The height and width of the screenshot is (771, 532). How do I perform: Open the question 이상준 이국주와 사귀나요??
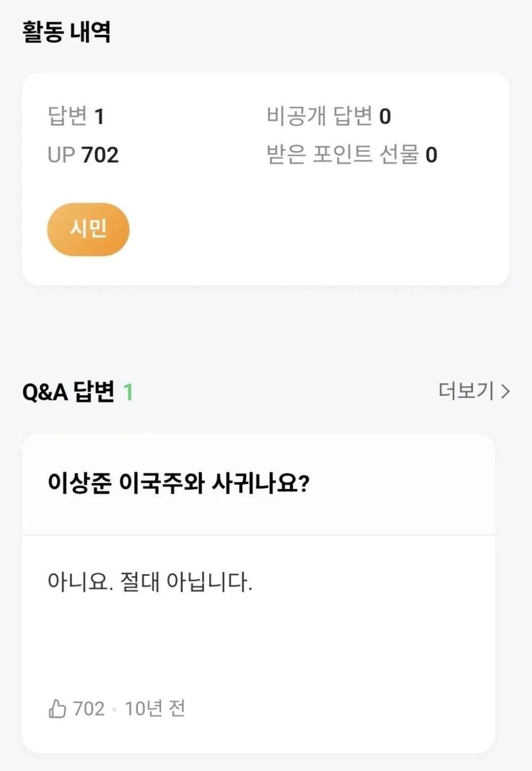(x=178, y=483)
